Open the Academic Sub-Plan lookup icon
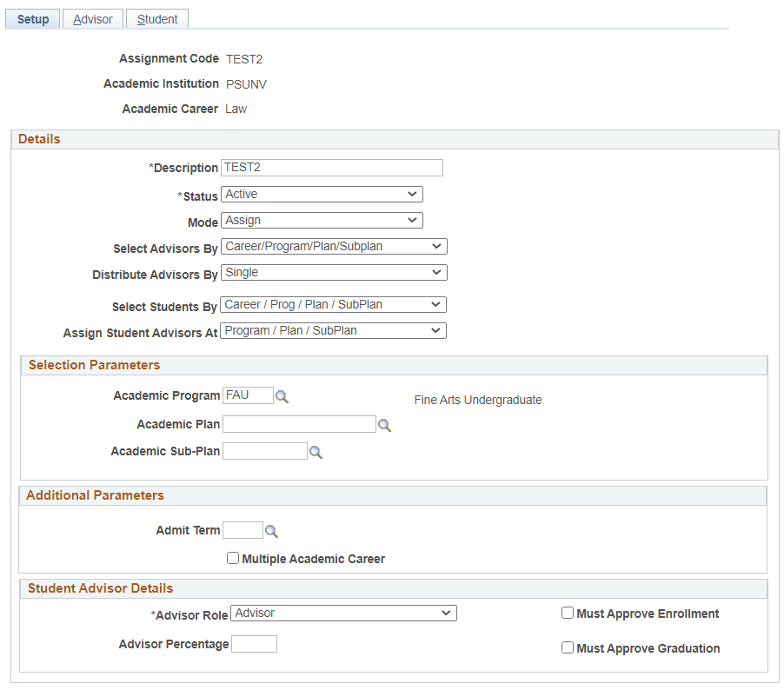Viewport: 784px width, 690px height. [316, 451]
